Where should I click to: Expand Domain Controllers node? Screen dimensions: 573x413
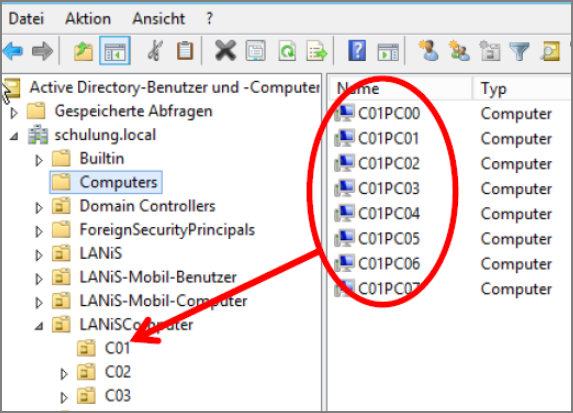(39, 208)
